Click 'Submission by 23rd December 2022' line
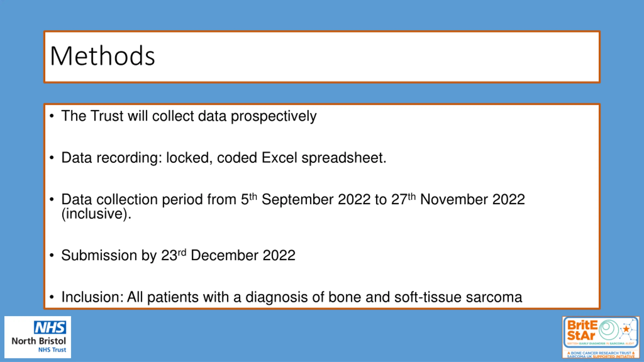The image size is (644, 362). (x=178, y=255)
